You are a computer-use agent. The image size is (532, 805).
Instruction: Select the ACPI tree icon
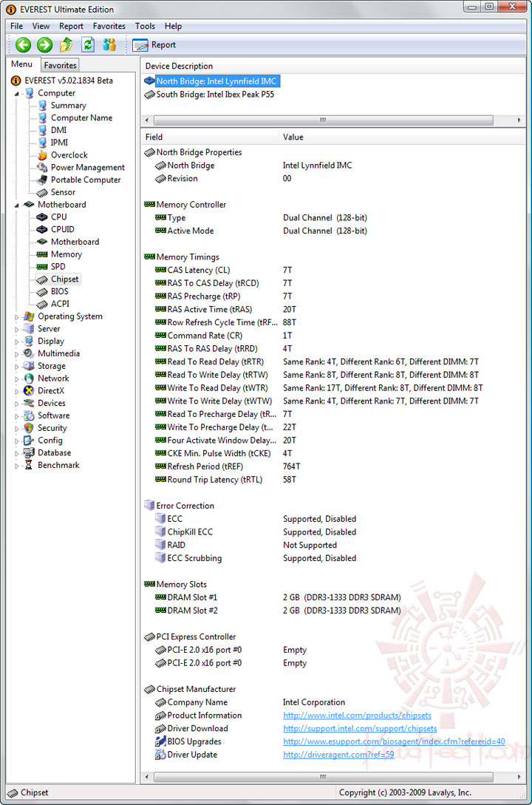(x=43, y=303)
